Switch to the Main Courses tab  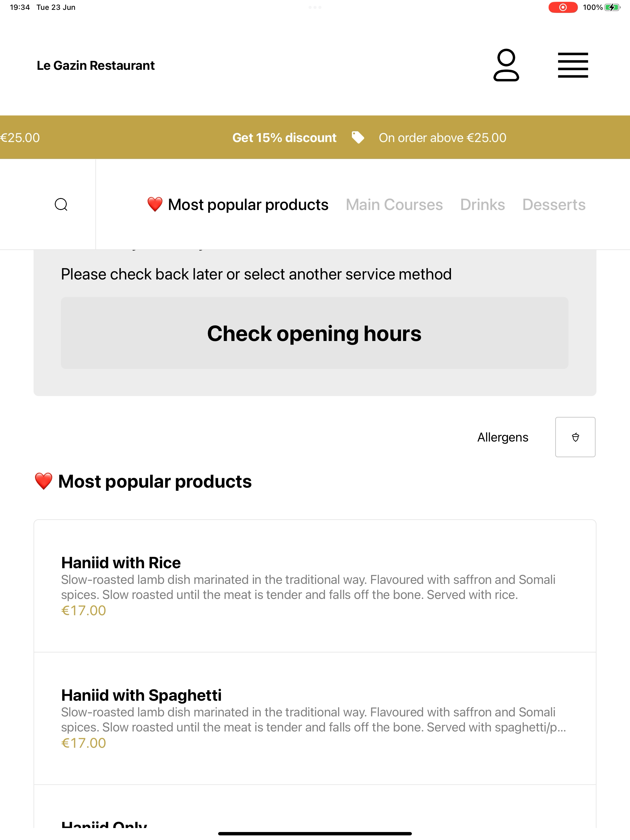(394, 205)
